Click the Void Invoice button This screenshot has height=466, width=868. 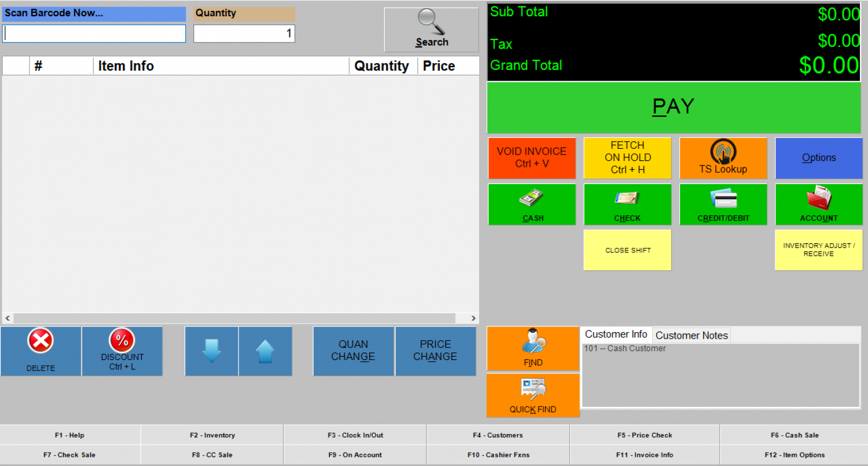(x=531, y=157)
